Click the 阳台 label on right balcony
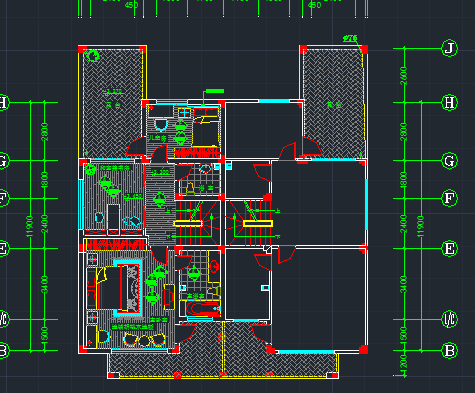Image resolution: width=475 pixels, height=393 pixels. click(x=334, y=105)
